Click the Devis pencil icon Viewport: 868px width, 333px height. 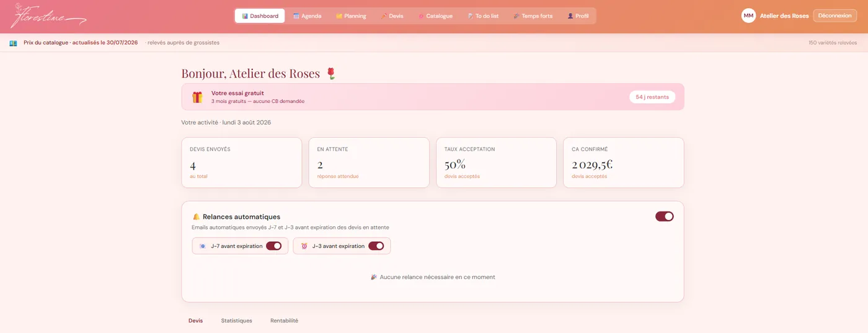384,16
